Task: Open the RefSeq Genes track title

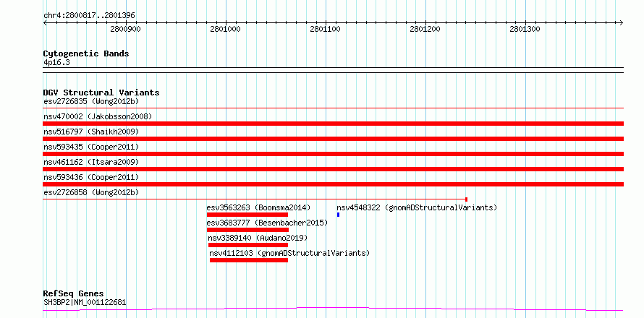Action: [73, 294]
